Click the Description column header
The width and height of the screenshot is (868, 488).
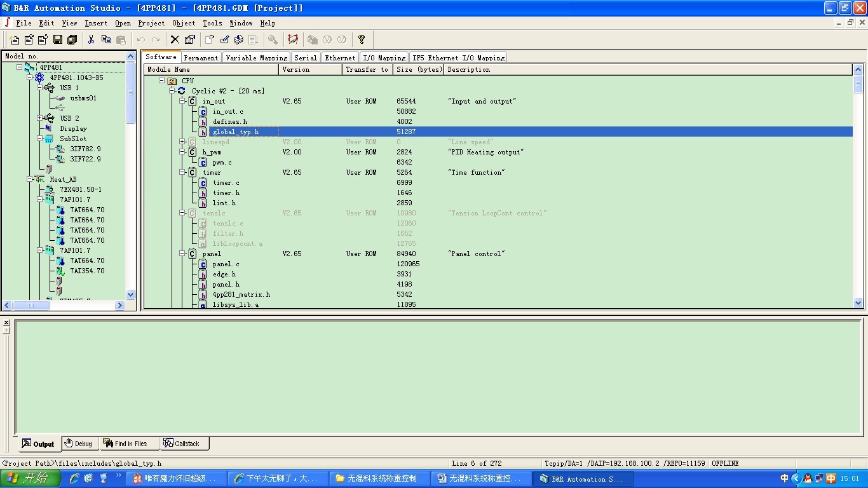tap(647, 70)
